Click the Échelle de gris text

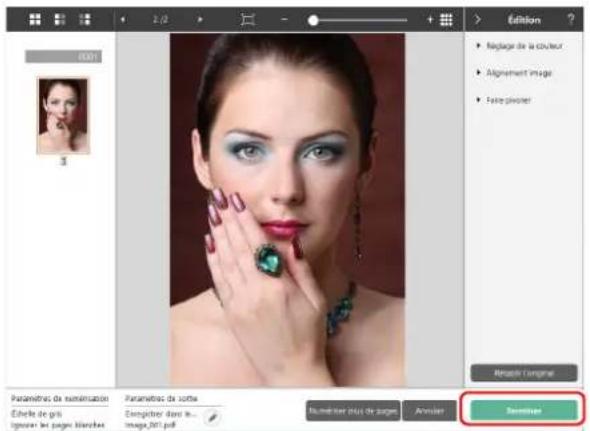click(x=36, y=414)
